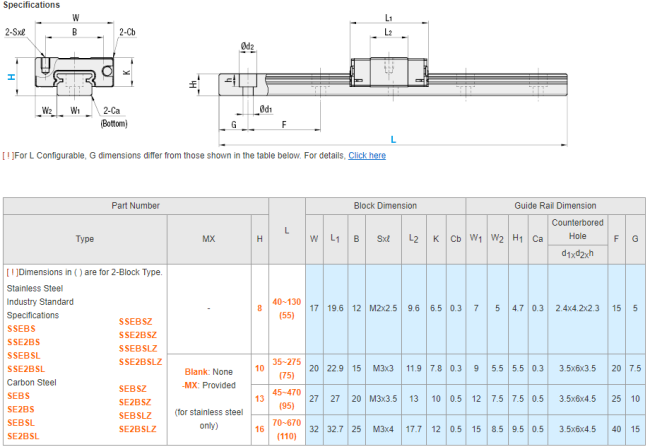
Task: Click the red [!] icon before "For L Configurable"
Action: tap(8, 156)
